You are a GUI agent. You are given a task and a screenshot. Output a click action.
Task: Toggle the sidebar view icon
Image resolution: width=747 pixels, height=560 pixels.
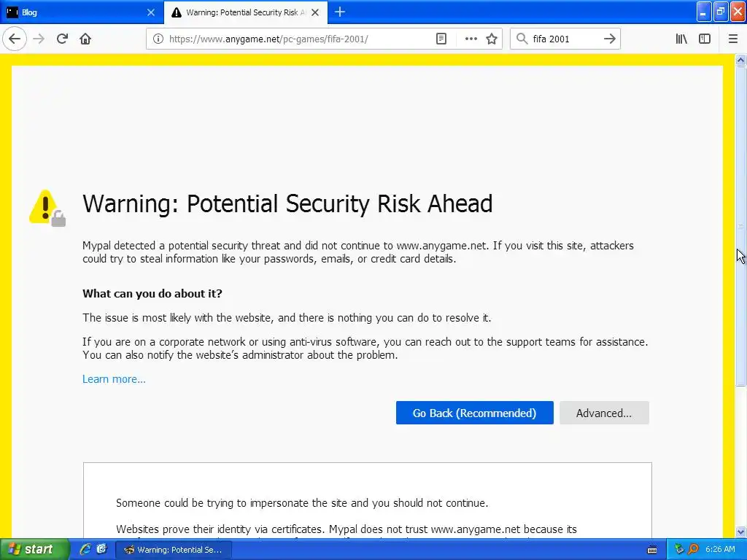tap(705, 39)
